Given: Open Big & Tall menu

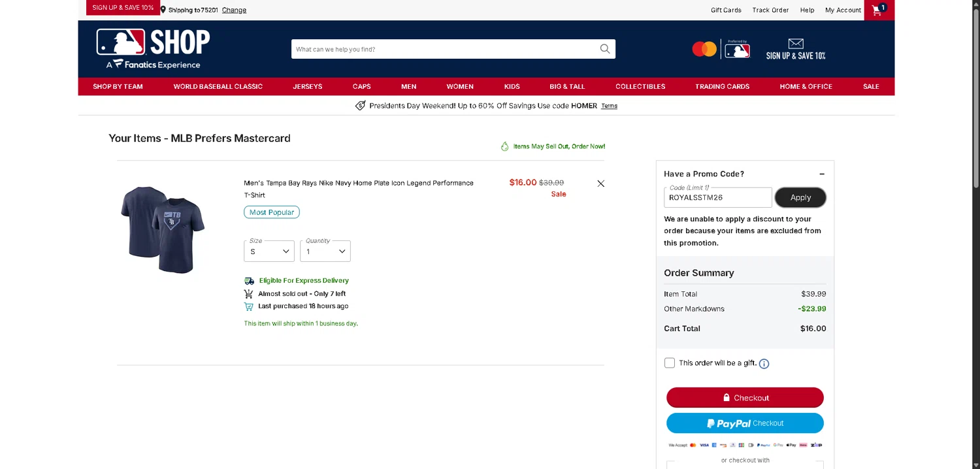Looking at the screenshot, I should (567, 86).
